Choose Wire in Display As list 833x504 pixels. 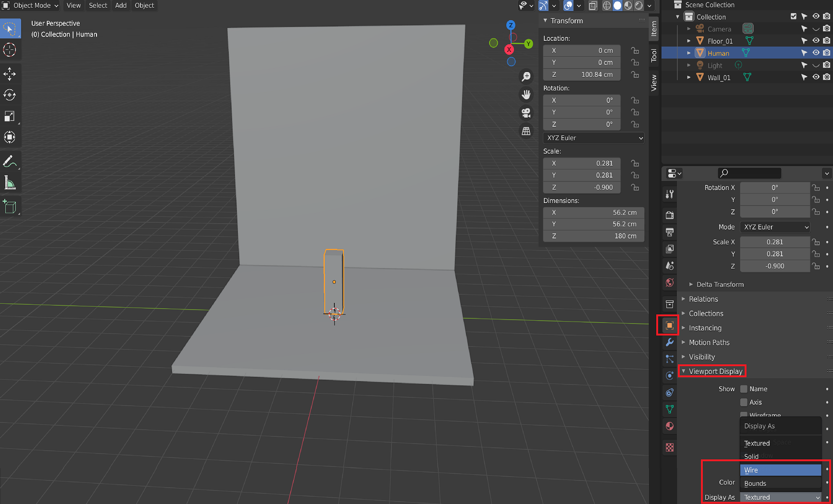tap(781, 470)
